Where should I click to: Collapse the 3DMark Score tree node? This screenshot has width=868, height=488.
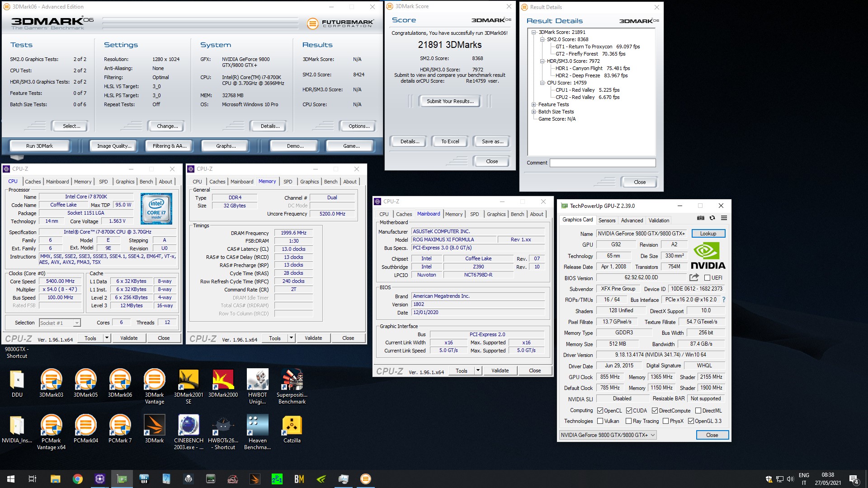[x=534, y=32]
